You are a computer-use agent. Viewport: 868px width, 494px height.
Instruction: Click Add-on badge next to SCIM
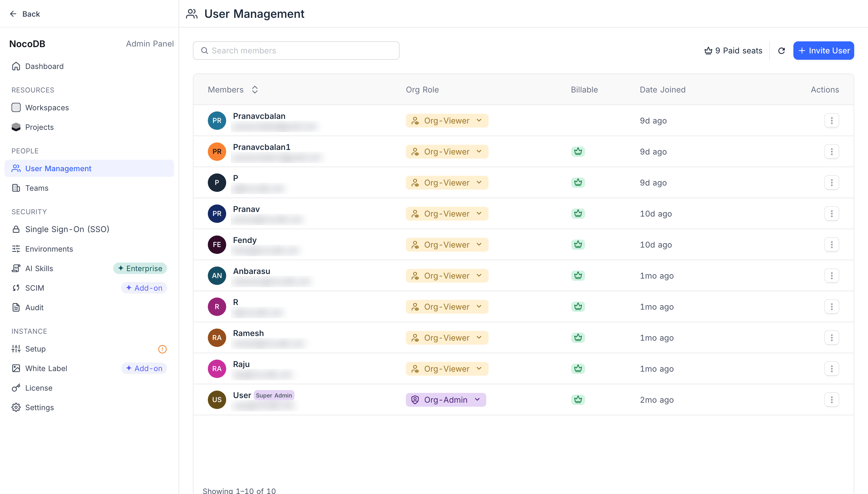pos(144,288)
